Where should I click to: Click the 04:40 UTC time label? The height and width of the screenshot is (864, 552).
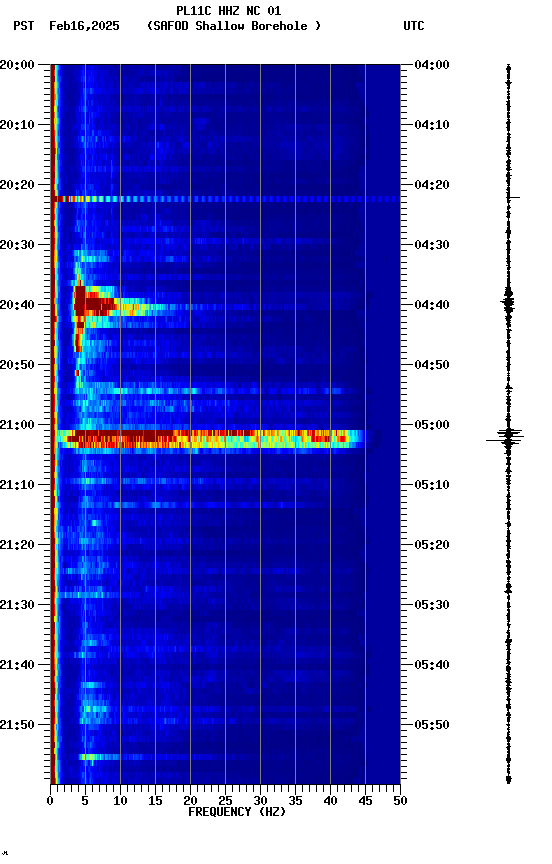click(x=432, y=305)
